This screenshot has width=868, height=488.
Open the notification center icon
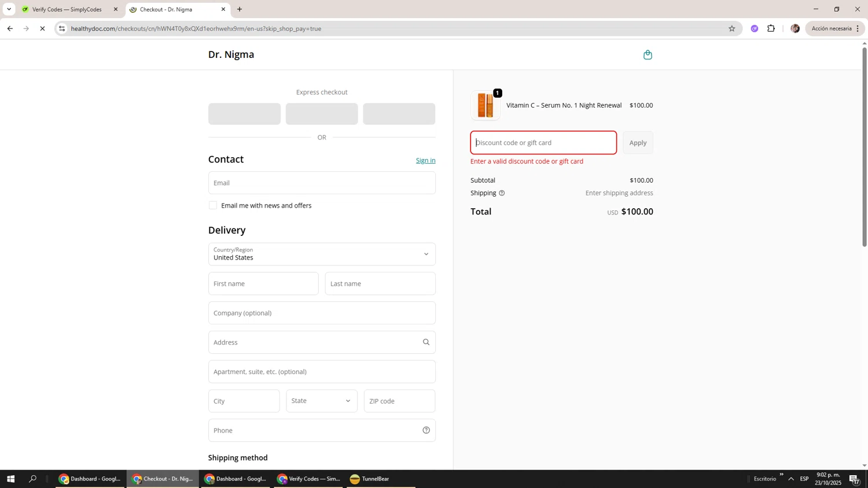tap(854, 479)
